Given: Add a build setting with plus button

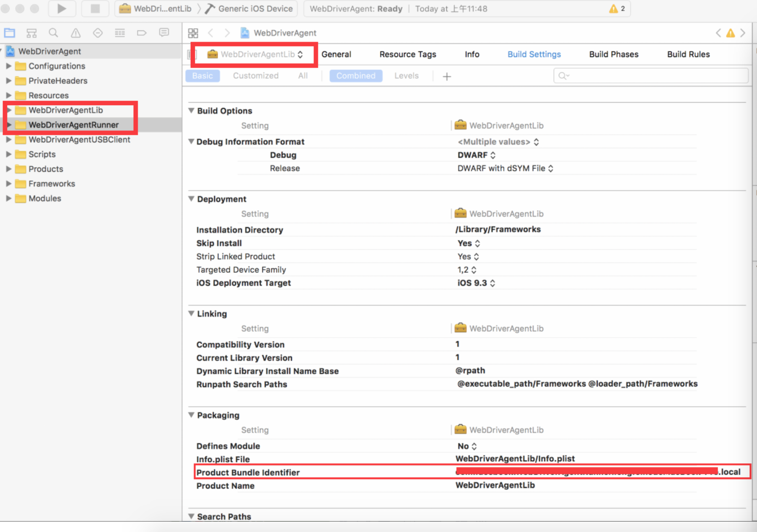Looking at the screenshot, I should [x=447, y=76].
